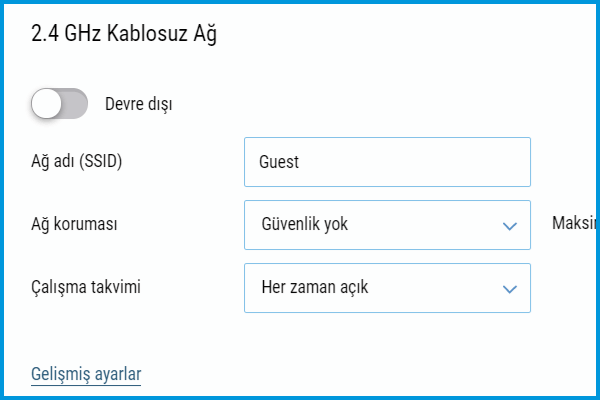Select the "Güvenlik yok" value text

pyautogui.click(x=304, y=225)
